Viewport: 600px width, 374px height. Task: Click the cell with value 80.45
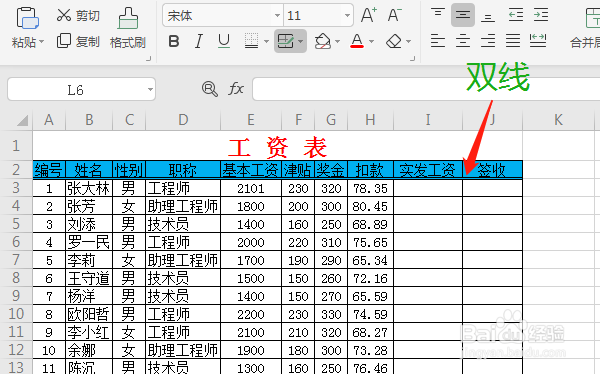[x=370, y=206]
